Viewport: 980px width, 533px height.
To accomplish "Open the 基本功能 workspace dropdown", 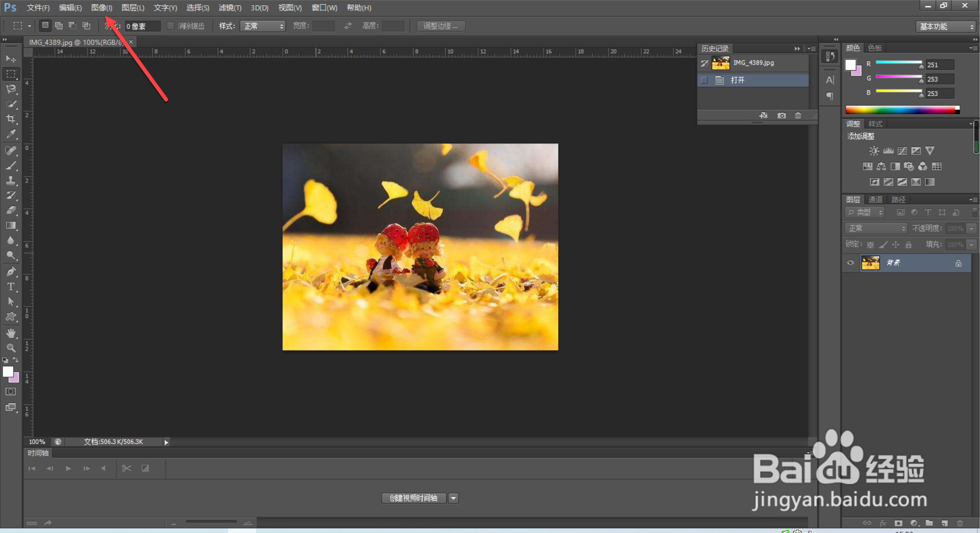I will (x=946, y=26).
